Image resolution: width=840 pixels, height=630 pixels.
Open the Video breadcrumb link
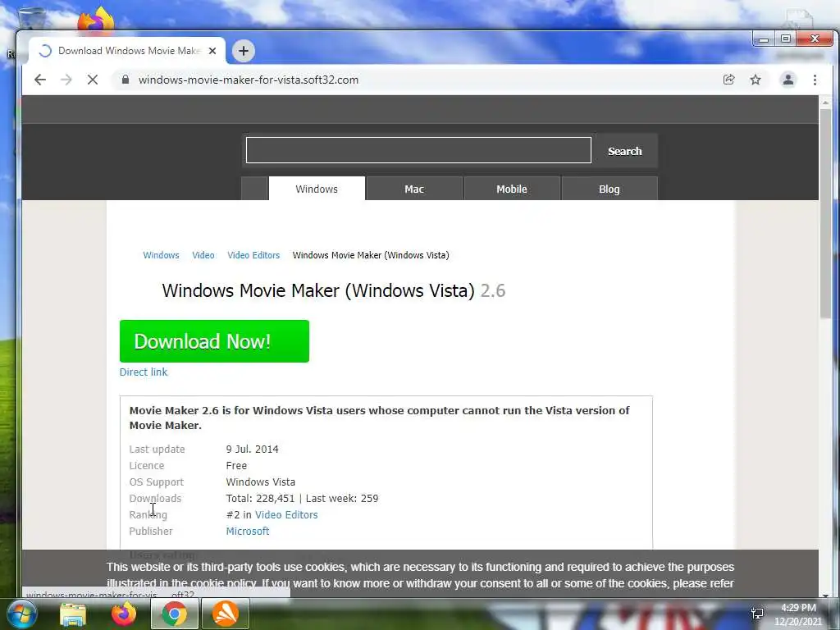pyautogui.click(x=203, y=255)
